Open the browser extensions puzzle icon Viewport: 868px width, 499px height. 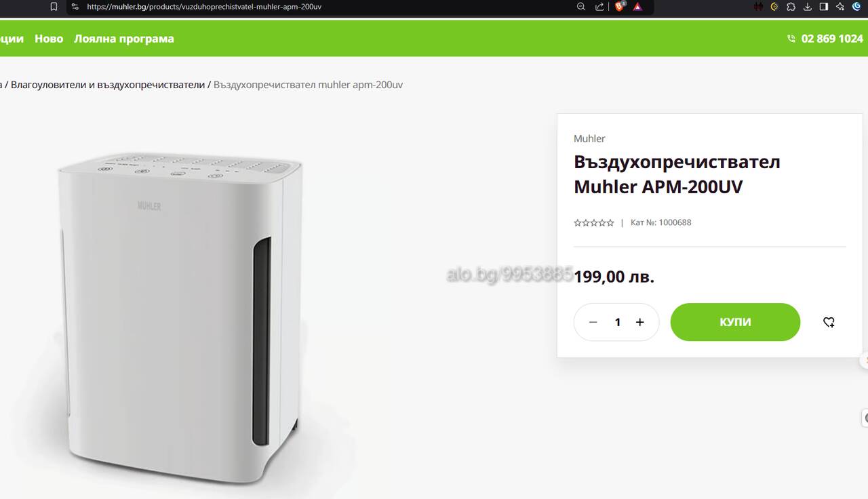click(x=791, y=7)
